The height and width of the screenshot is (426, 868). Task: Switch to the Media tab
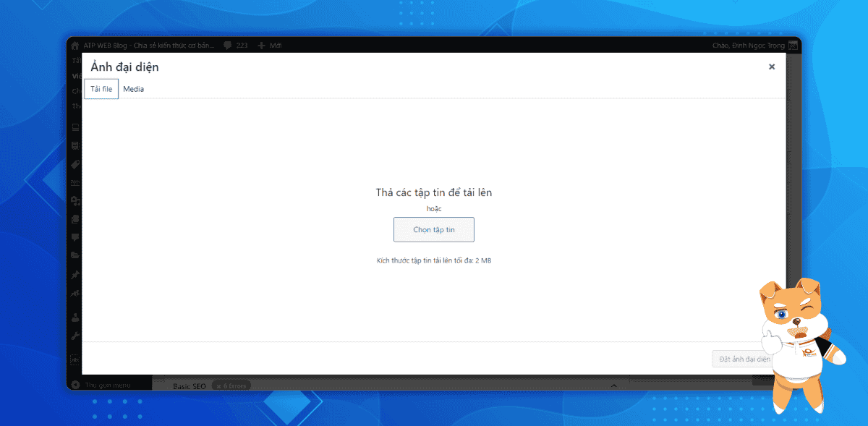pyautogui.click(x=133, y=89)
